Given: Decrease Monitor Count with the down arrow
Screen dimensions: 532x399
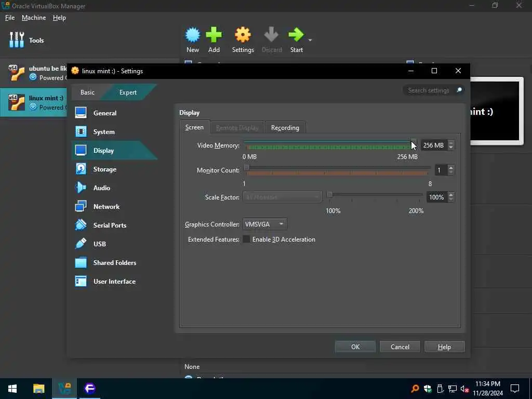Looking at the screenshot, I should click(450, 172).
